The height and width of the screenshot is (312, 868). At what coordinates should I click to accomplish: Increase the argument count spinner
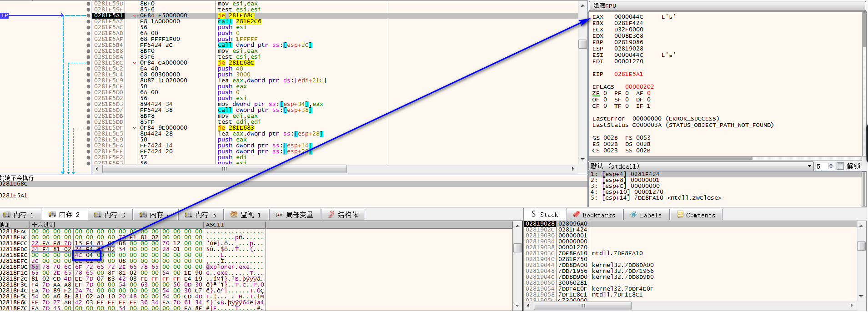[x=831, y=164]
